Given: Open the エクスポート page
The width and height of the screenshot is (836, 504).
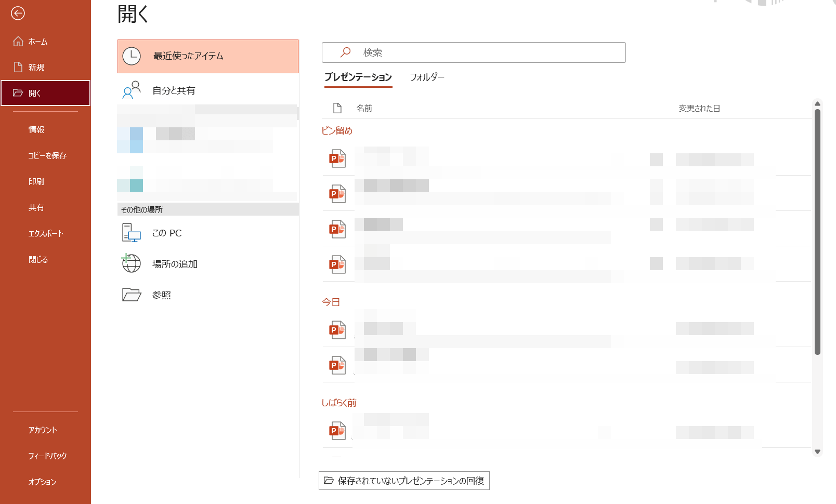Looking at the screenshot, I should 45,233.
